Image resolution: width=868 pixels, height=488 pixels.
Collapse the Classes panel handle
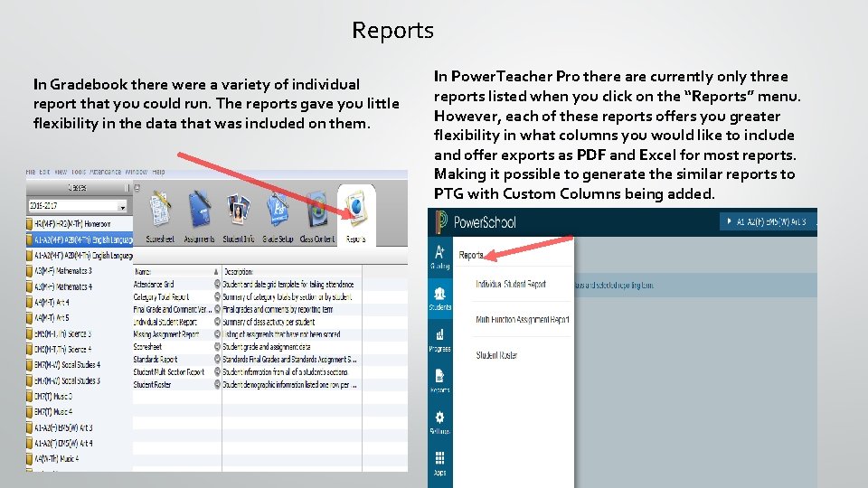pos(127,188)
